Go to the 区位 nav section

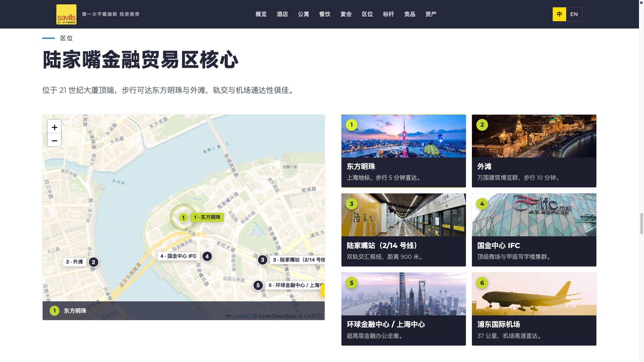coord(367,14)
